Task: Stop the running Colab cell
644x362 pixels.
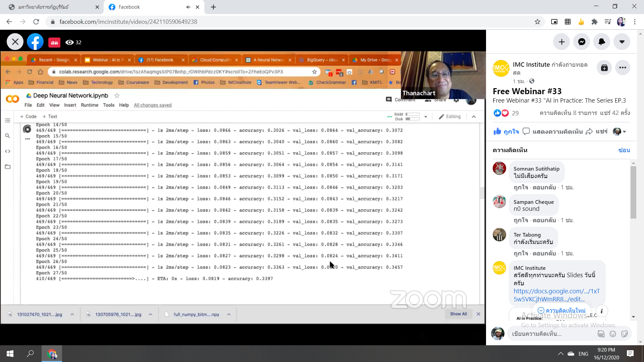Action: click(x=27, y=129)
